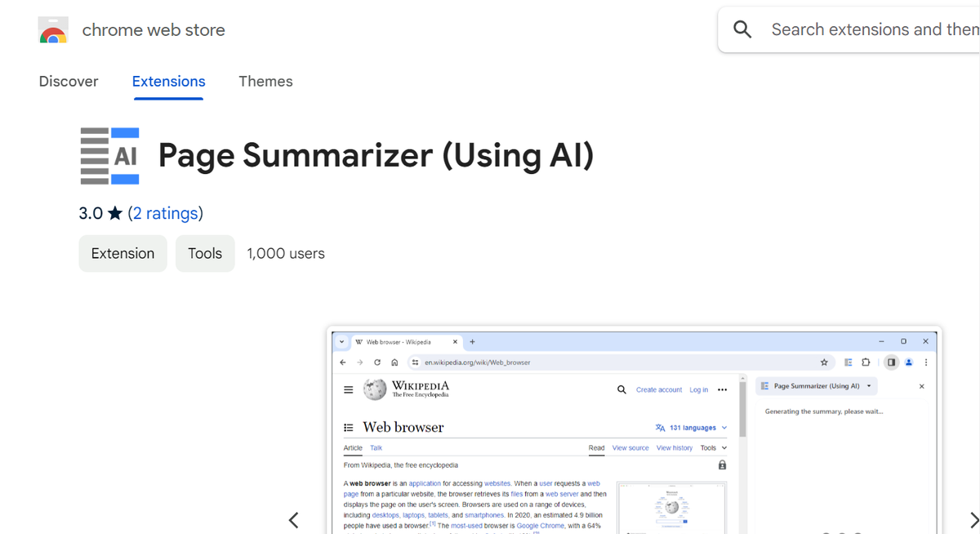Click the Wikipedia search magnifier icon
980x534 pixels.
[621, 389]
